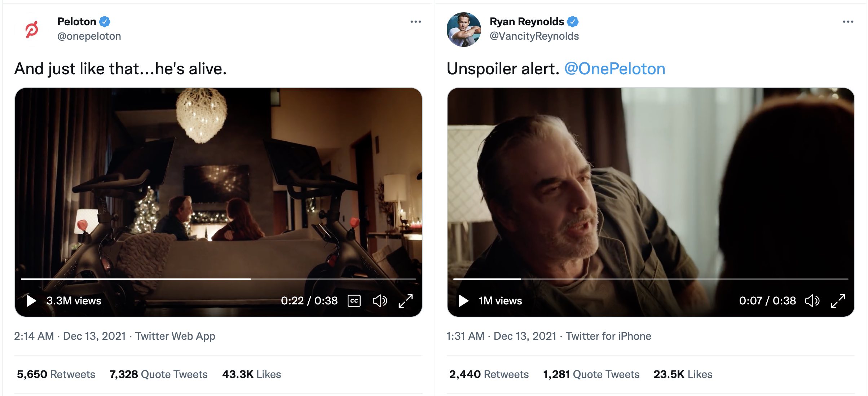Open the @VancityReynolds handle

(x=534, y=36)
